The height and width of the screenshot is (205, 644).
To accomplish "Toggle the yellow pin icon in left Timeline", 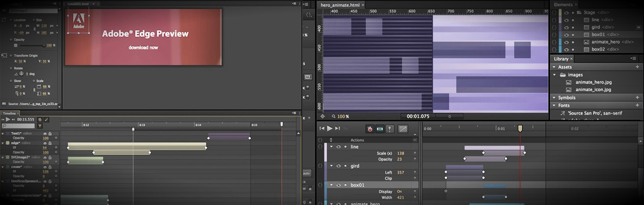I will [x=47, y=119].
